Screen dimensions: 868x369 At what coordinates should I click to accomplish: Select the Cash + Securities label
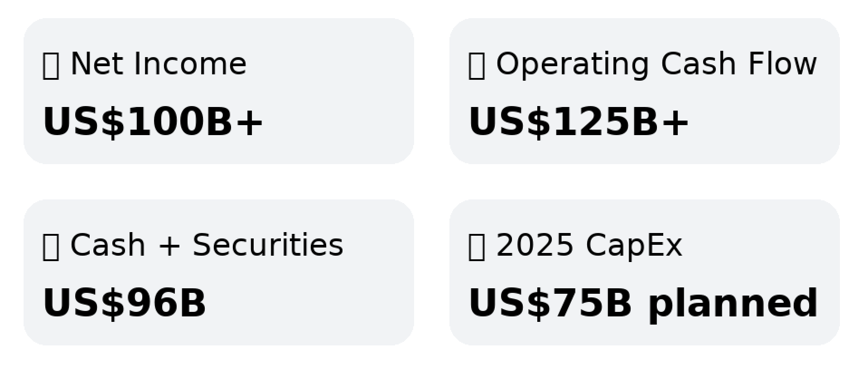pyautogui.click(x=207, y=245)
